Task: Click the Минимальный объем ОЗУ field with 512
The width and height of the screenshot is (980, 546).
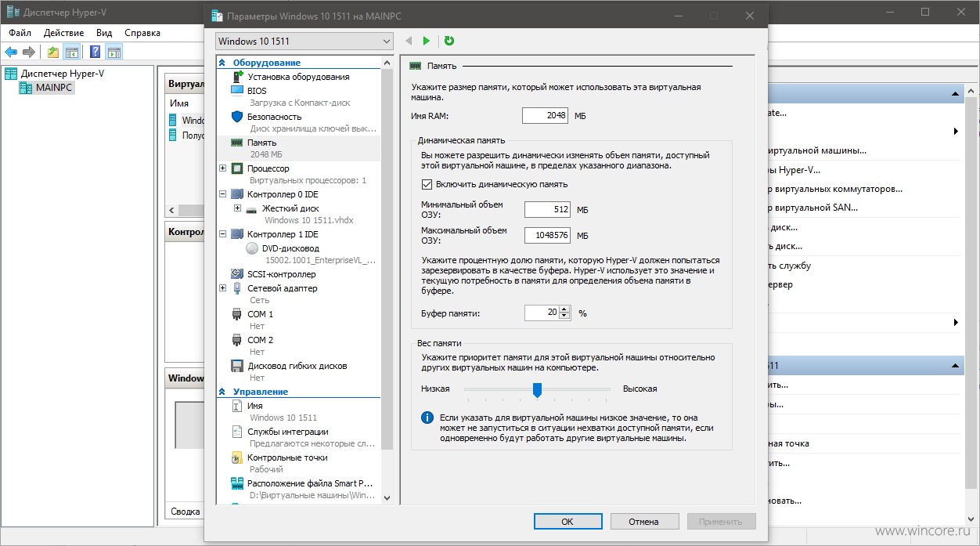Action: tap(548, 210)
